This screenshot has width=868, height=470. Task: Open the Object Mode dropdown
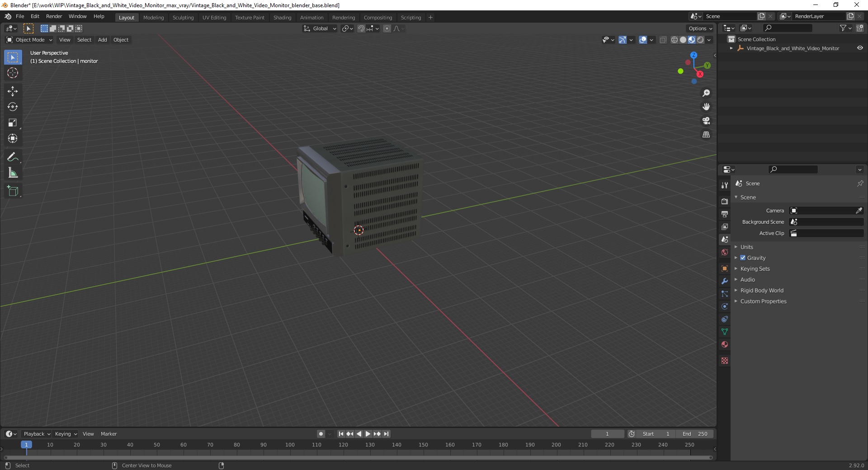click(x=29, y=40)
